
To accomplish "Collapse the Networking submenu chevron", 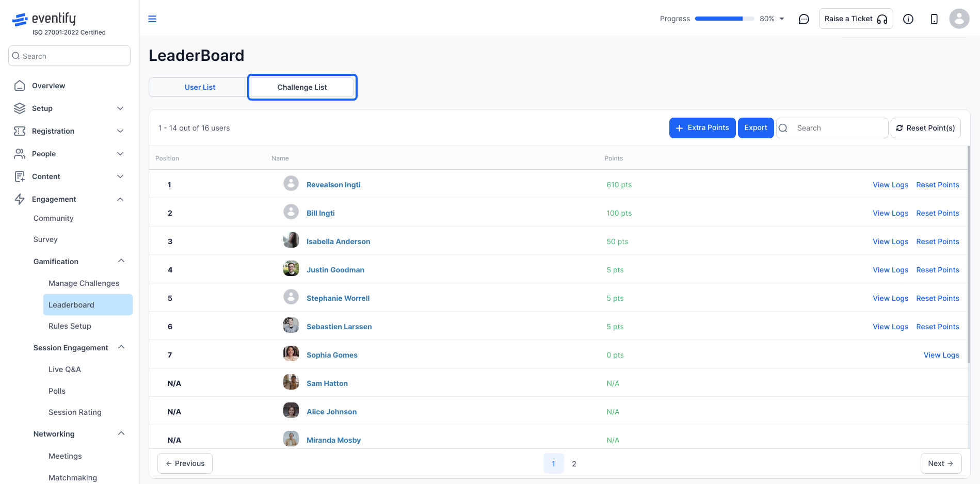I will pyautogui.click(x=121, y=433).
